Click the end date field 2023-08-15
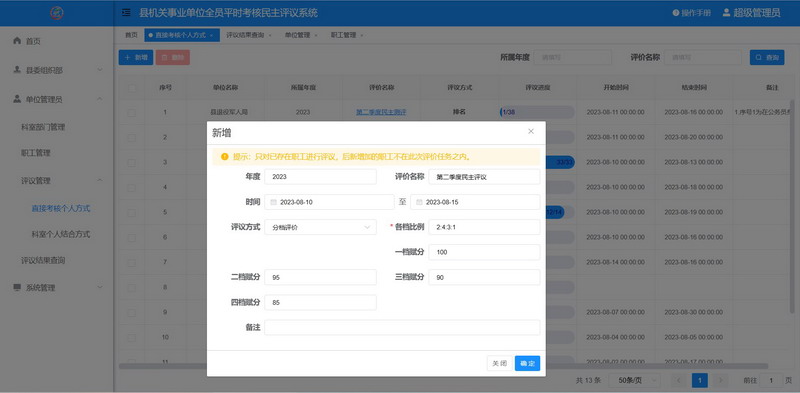 [475, 202]
